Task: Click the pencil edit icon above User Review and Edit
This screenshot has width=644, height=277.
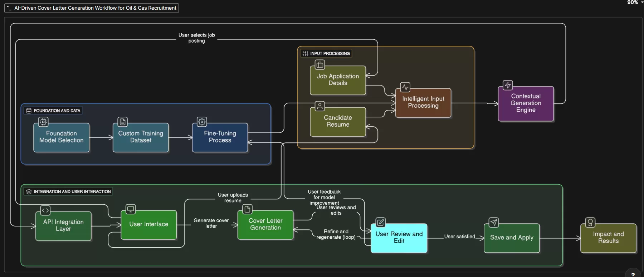Action: click(381, 223)
